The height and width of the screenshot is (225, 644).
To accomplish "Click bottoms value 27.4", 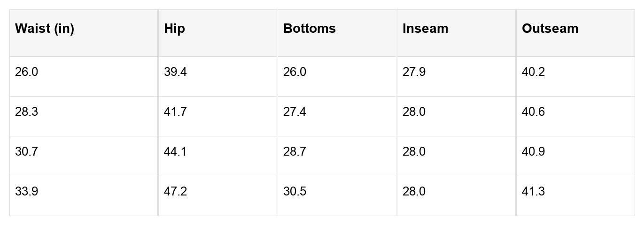I will click(295, 112).
